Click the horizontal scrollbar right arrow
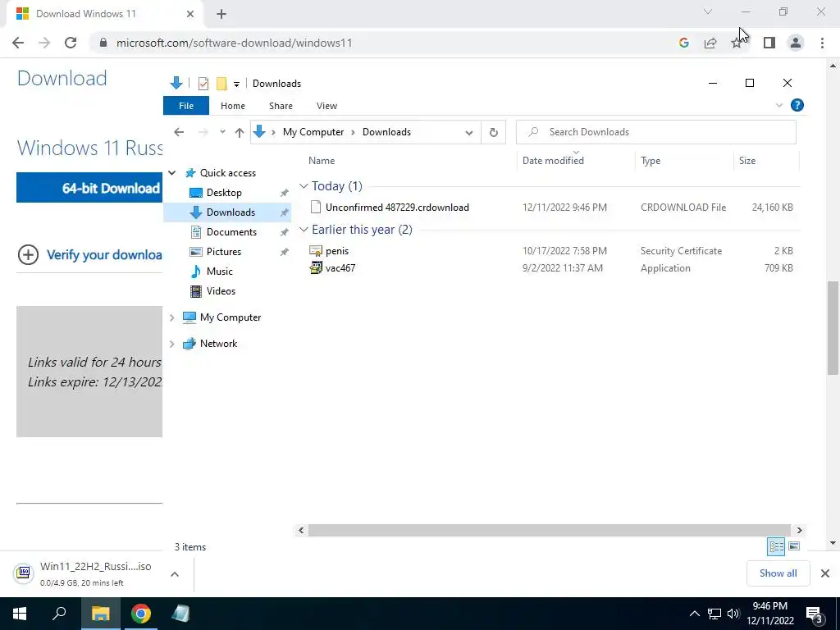Screen dimensions: 840x630 click(799, 531)
